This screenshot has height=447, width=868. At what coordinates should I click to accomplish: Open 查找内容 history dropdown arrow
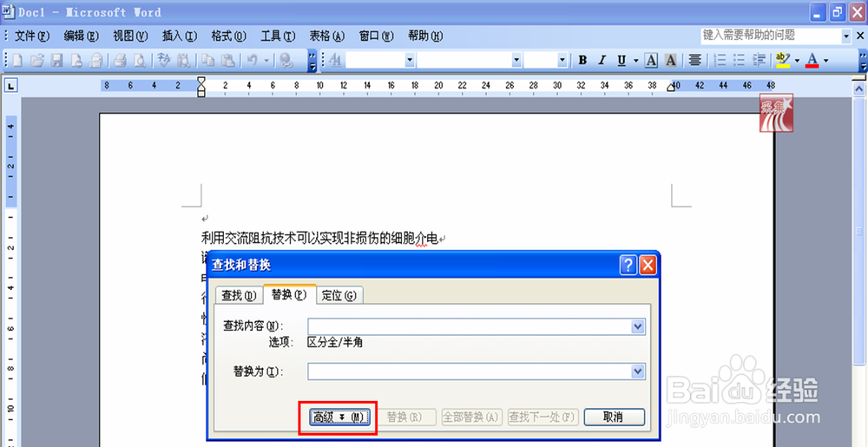pyautogui.click(x=638, y=327)
